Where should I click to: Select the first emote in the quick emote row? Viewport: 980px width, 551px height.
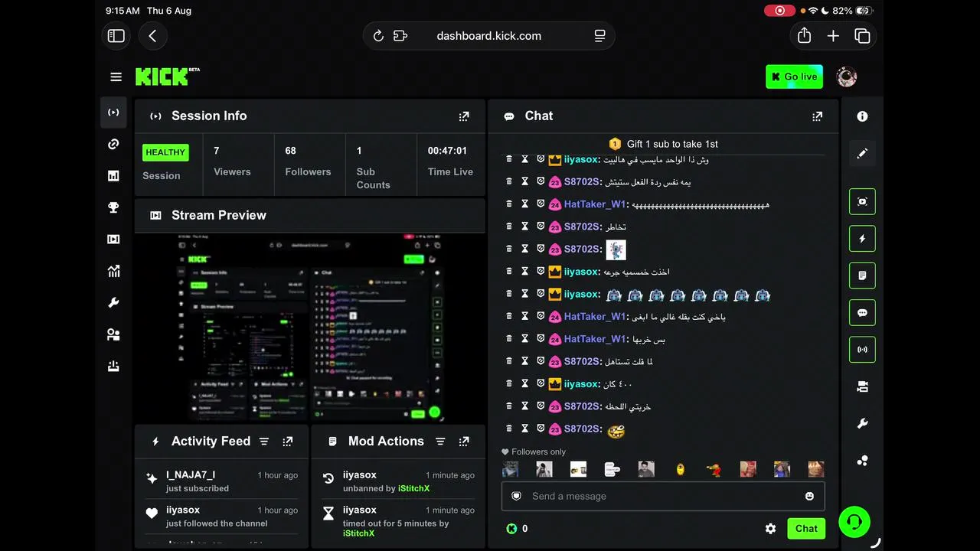point(510,469)
